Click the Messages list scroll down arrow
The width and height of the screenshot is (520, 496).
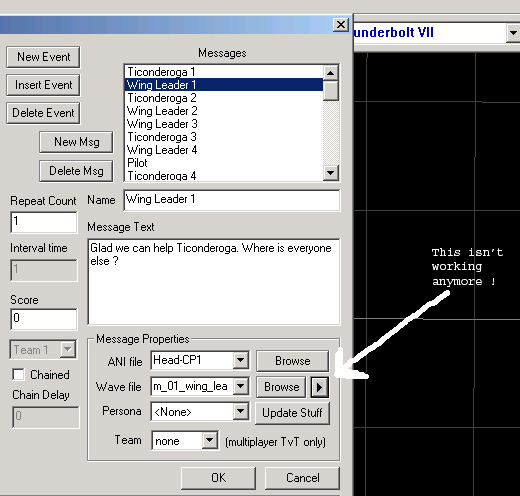[x=331, y=173]
